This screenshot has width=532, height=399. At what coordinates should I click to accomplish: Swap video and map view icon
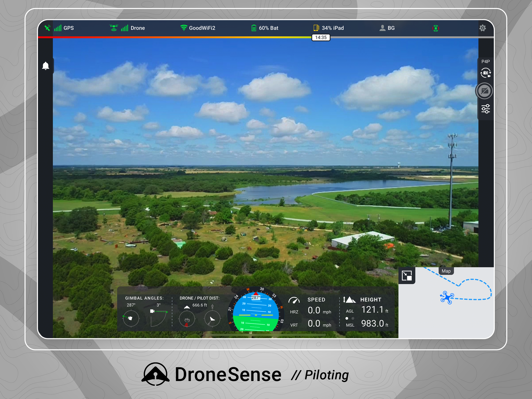407,275
